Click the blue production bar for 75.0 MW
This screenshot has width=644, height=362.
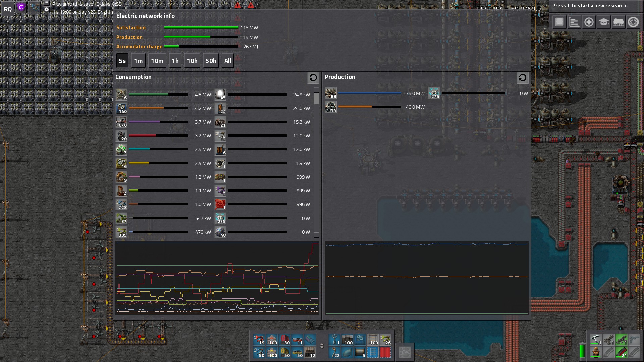click(x=370, y=93)
